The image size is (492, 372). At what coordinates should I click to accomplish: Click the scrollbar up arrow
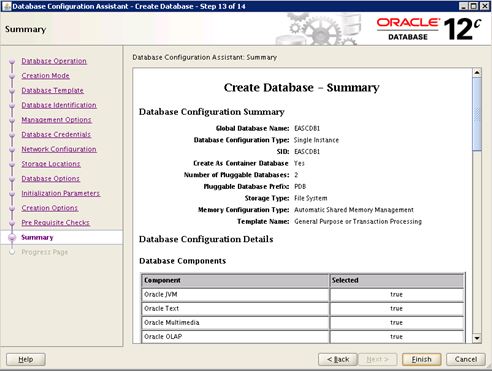[x=477, y=73]
